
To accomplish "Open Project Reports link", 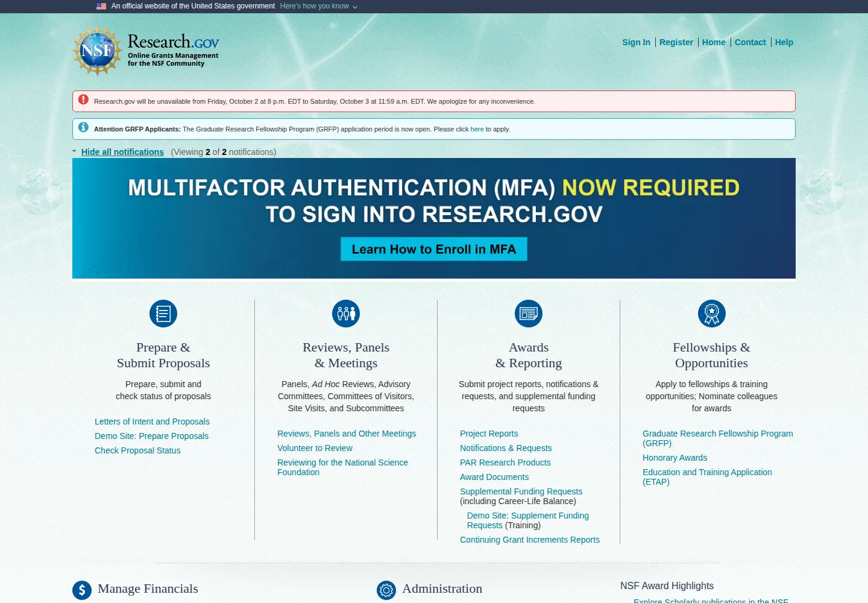I will click(x=489, y=434).
